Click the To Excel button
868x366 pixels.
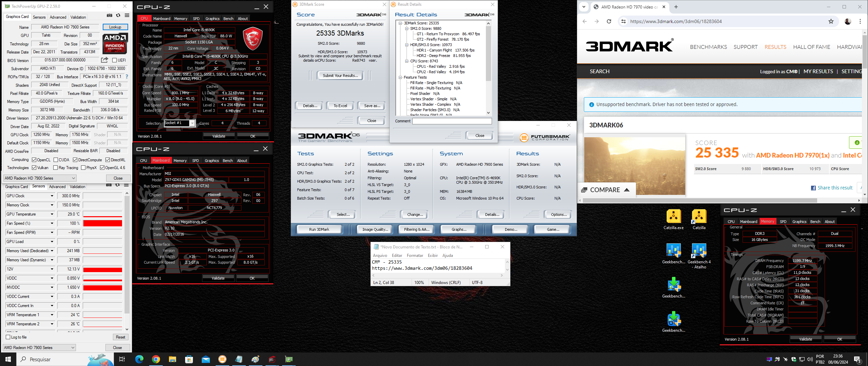[340, 106]
